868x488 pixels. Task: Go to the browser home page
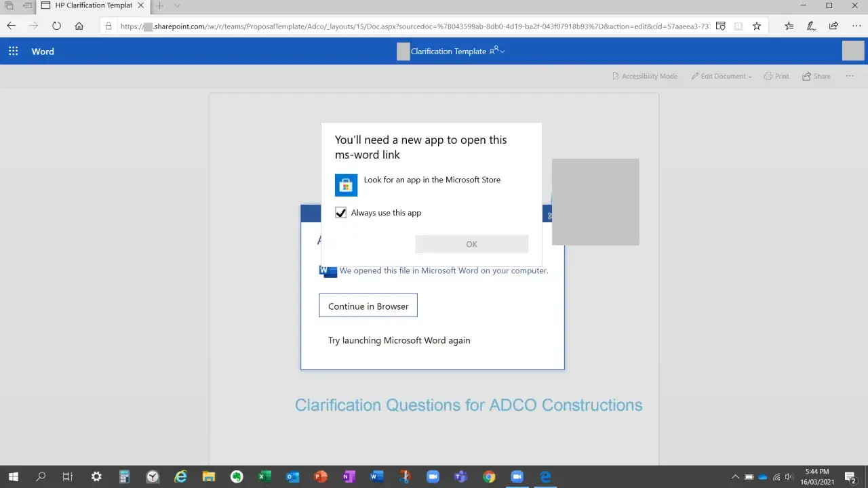[x=79, y=26]
